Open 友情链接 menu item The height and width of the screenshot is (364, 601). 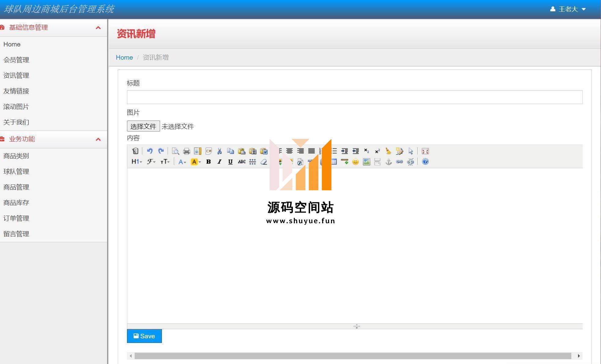(x=16, y=91)
